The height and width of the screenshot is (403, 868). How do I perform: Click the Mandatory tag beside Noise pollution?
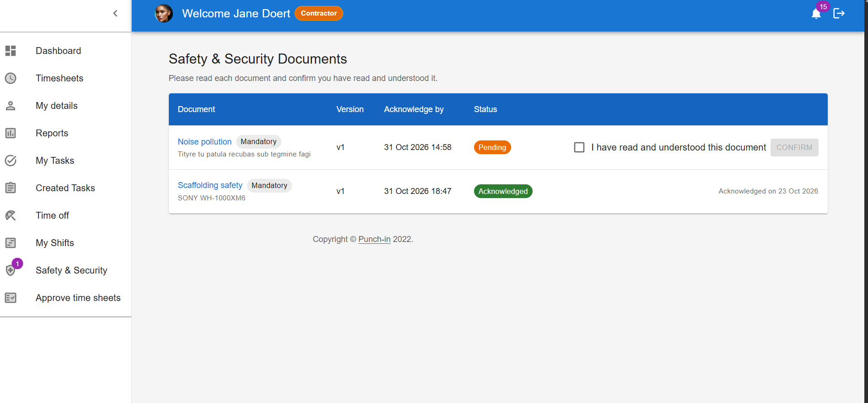[x=259, y=142]
